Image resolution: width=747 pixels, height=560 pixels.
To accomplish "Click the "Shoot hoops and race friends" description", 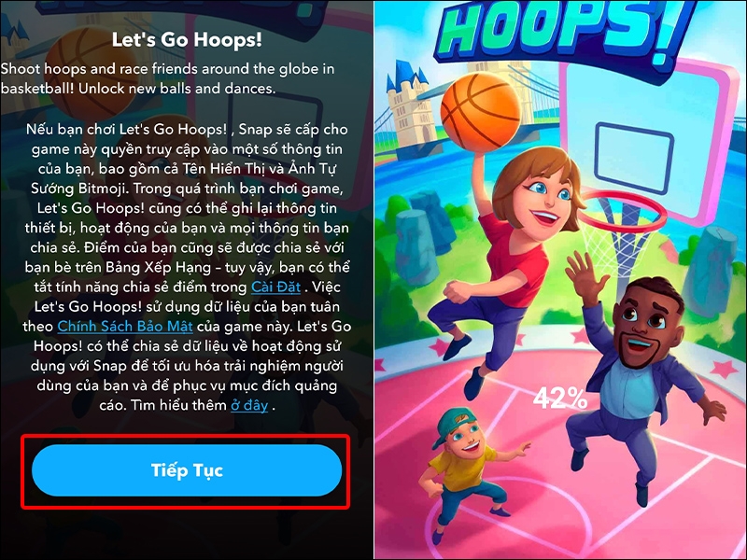I will (167, 78).
